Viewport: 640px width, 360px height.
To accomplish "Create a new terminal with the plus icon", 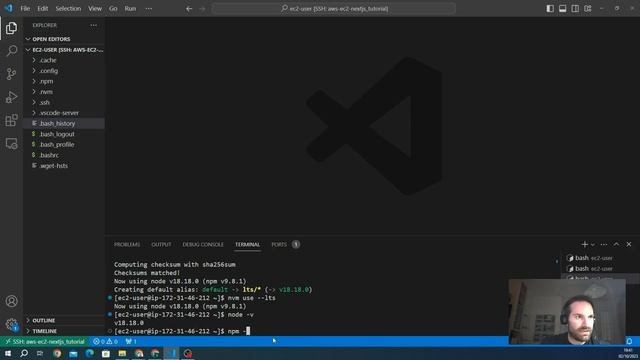I will pos(584,244).
